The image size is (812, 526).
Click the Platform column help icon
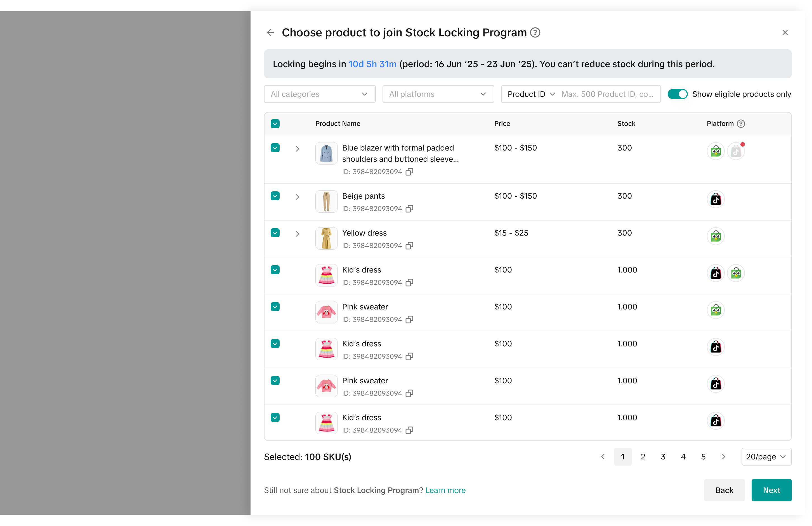(x=741, y=124)
